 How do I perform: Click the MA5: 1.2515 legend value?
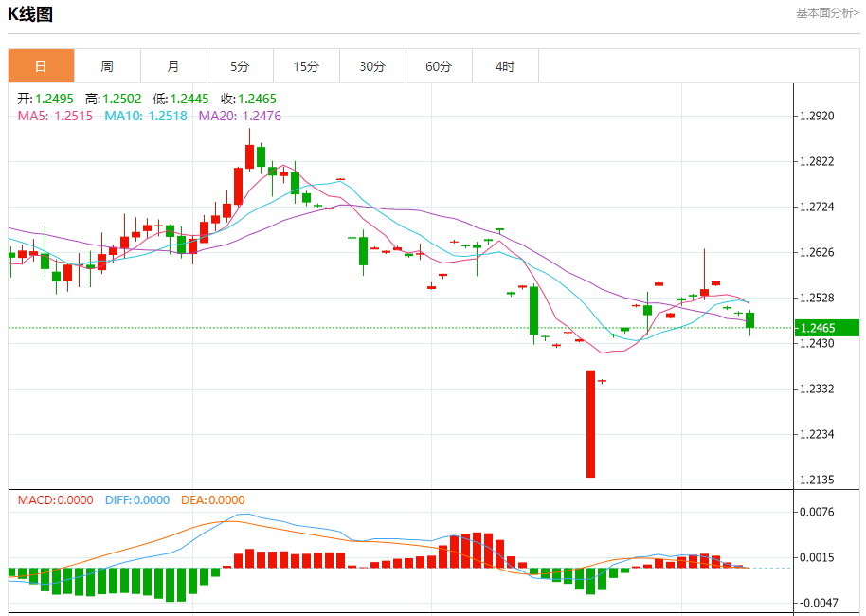pyautogui.click(x=55, y=116)
